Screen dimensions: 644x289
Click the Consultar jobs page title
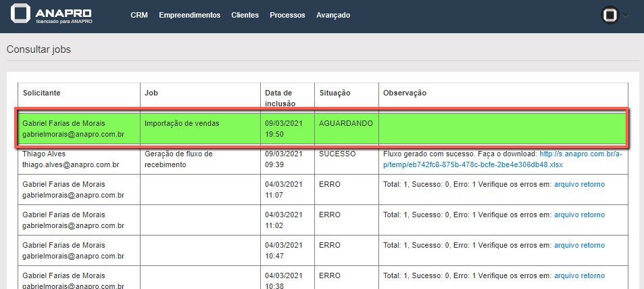pyautogui.click(x=39, y=49)
